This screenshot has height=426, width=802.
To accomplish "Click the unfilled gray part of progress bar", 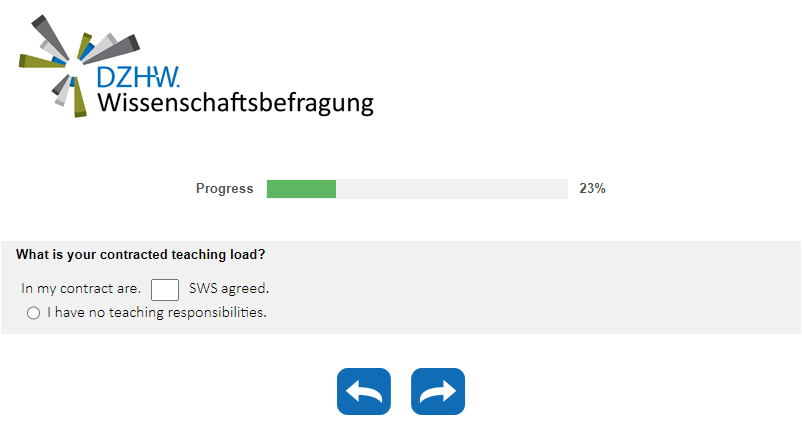I will coord(451,189).
